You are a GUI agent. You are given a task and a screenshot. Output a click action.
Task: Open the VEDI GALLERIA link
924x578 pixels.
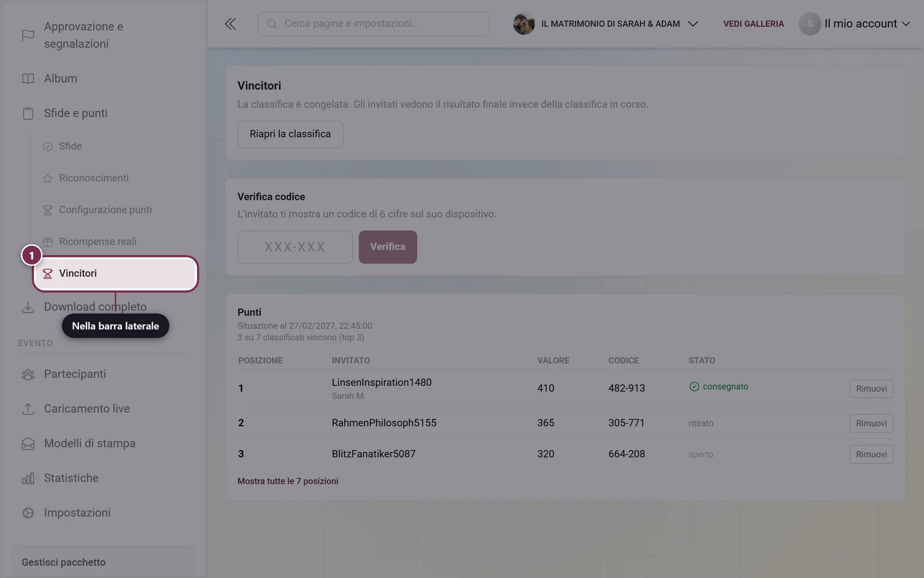coord(753,24)
